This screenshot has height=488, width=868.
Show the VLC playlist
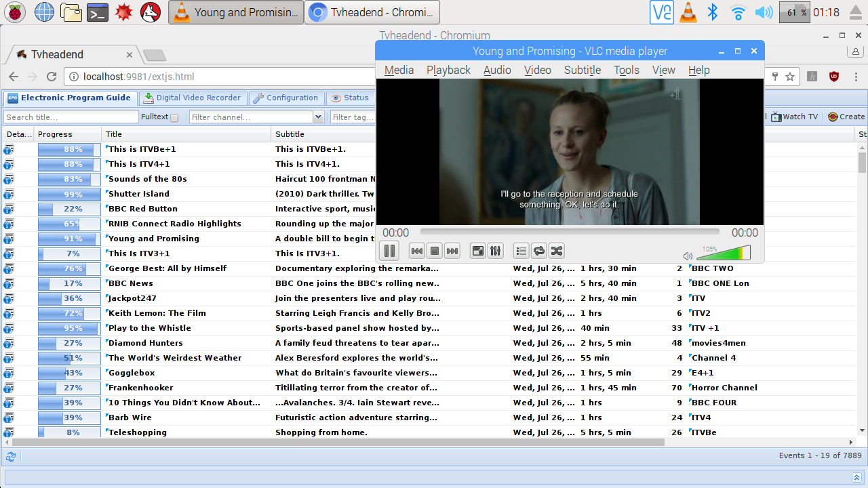pos(521,251)
